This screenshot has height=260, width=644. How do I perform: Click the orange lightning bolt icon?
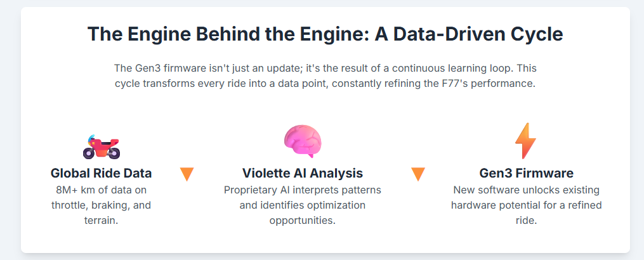pyautogui.click(x=525, y=141)
